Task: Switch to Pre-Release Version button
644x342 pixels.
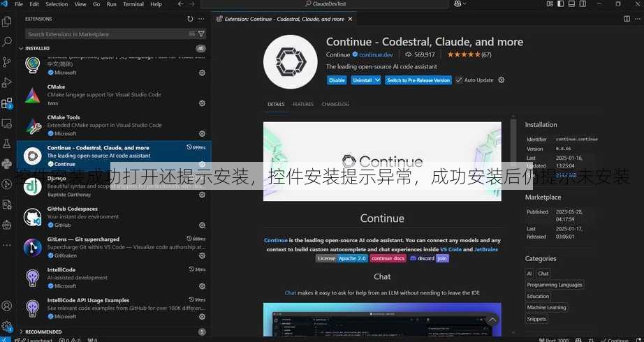Action: (x=418, y=80)
